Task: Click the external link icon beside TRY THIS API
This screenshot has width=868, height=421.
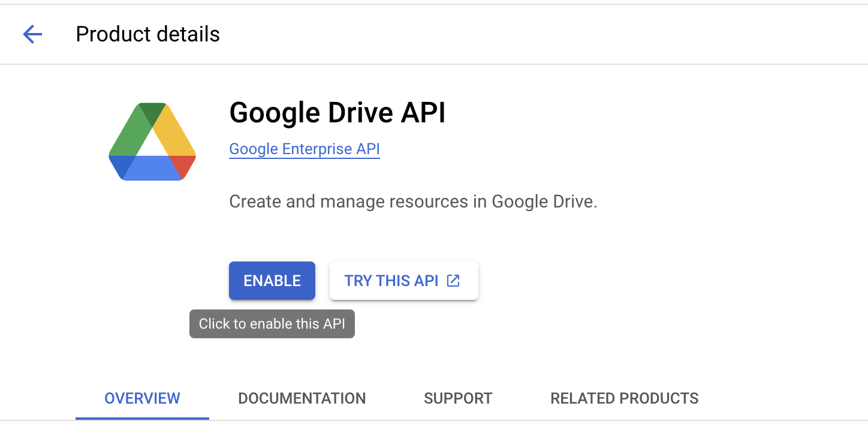Action: 454,281
